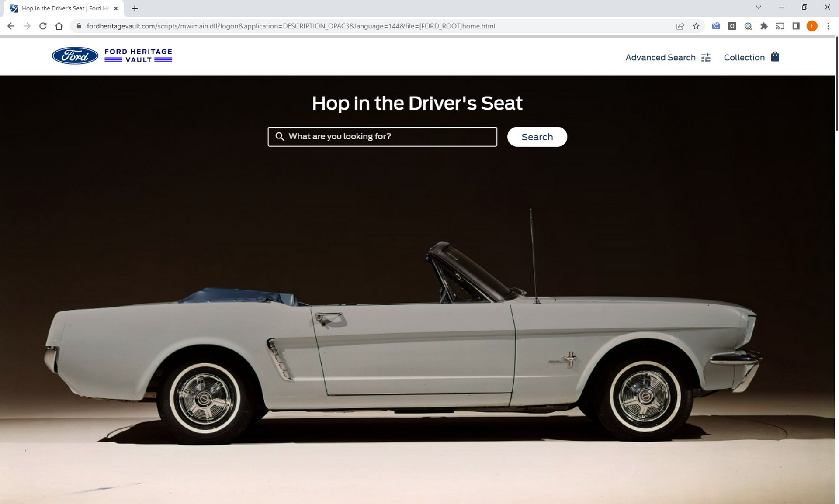Image resolution: width=839 pixels, height=504 pixels.
Task: Click the magnifying glass inside the search field
Action: pos(280,136)
